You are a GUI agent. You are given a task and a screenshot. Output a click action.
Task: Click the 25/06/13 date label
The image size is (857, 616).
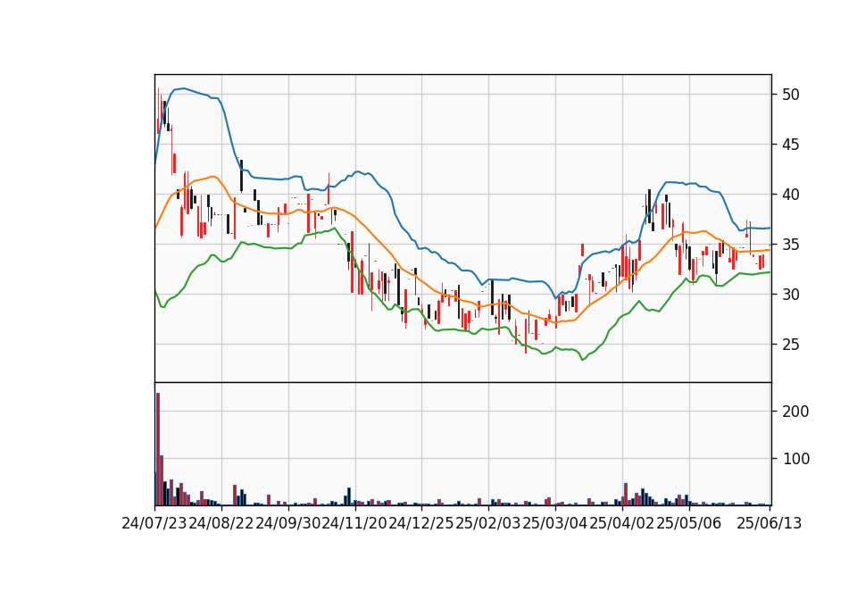click(x=770, y=523)
